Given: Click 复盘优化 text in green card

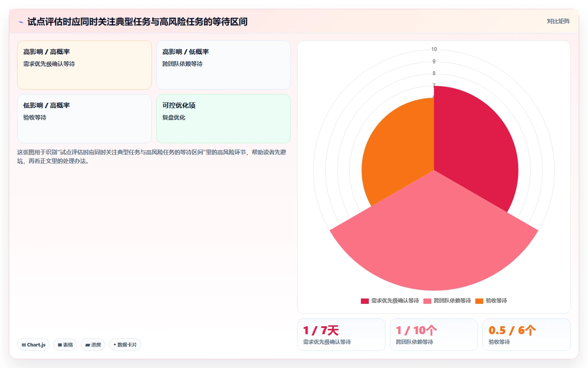Looking at the screenshot, I should click(x=174, y=117).
